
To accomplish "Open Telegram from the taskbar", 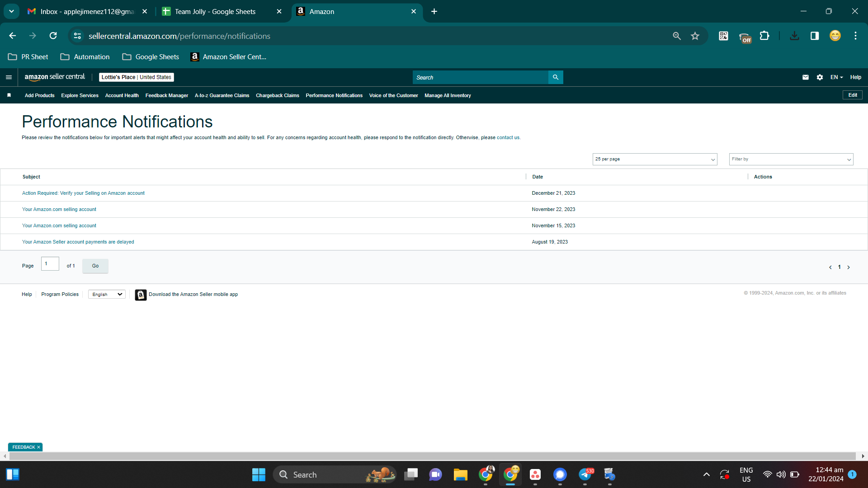I will (585, 474).
